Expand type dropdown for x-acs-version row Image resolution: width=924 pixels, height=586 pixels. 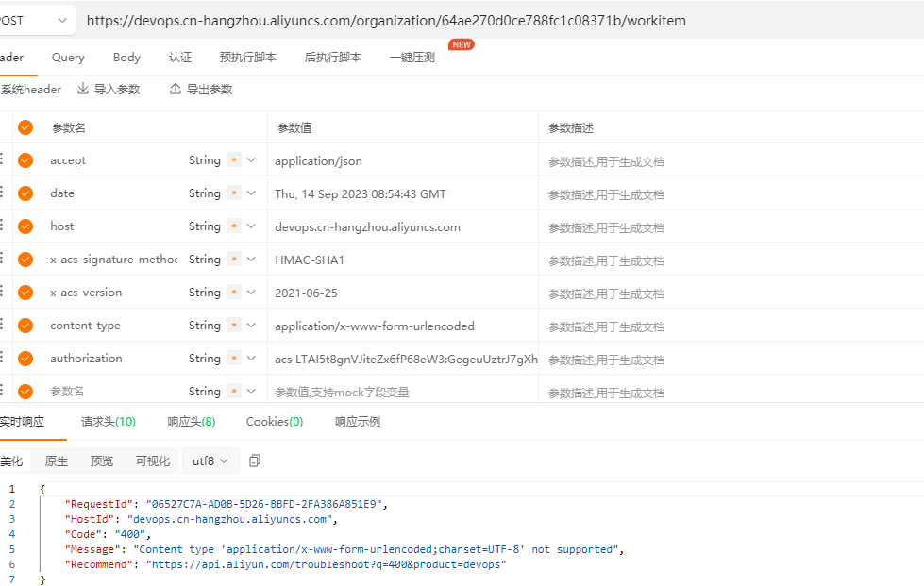(x=251, y=293)
